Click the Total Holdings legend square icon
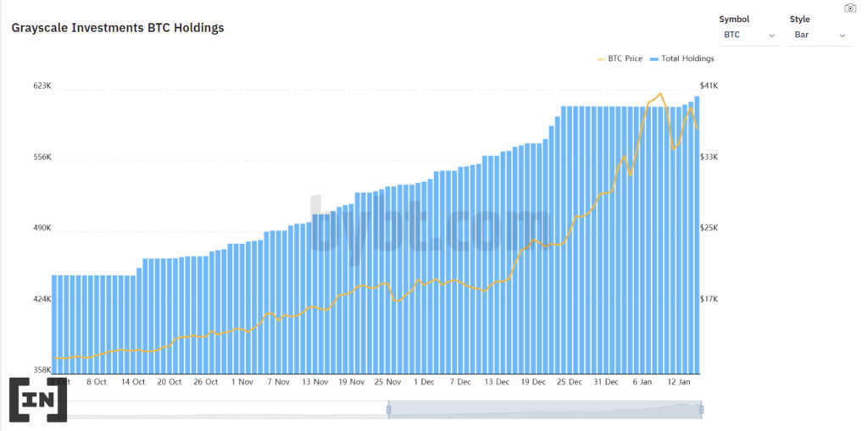This screenshot has width=868, height=431. pos(654,58)
